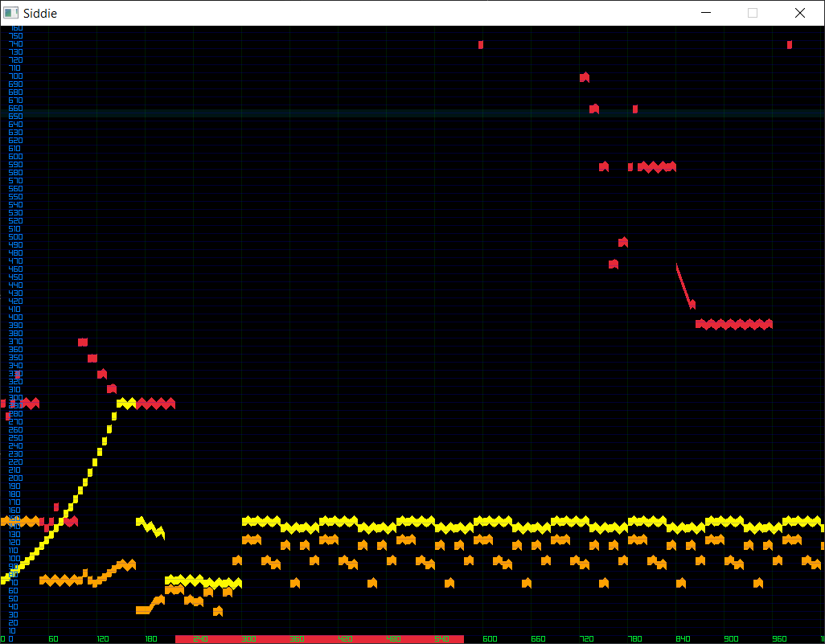Click the red progress bar on the bottom timeline
825x644 pixels.
[x=318, y=639]
